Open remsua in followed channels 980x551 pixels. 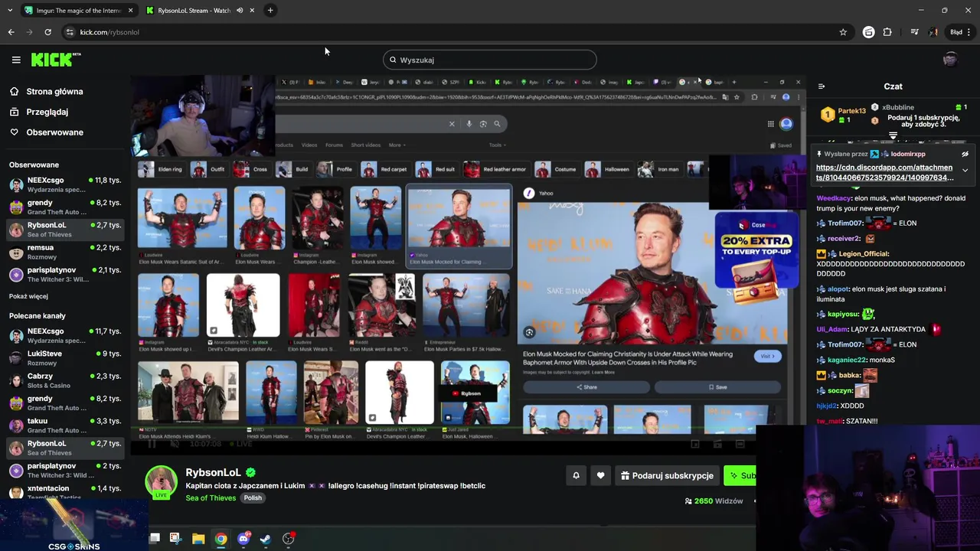pos(64,252)
